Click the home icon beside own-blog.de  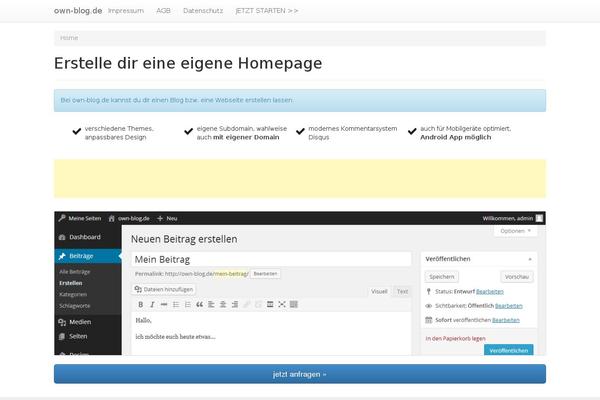111,219
